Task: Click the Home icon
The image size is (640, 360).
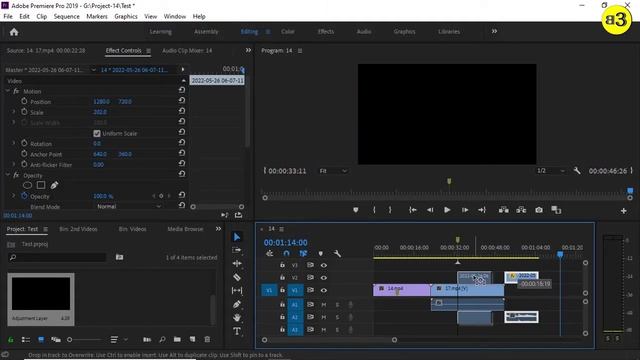Action: [14, 32]
